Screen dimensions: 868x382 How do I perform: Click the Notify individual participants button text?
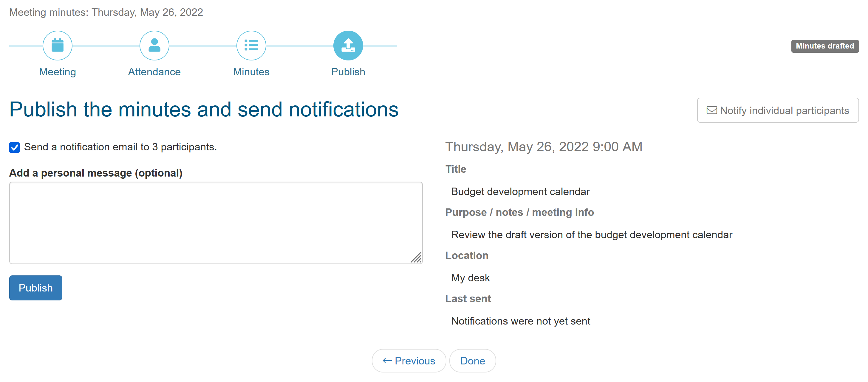[x=784, y=110]
